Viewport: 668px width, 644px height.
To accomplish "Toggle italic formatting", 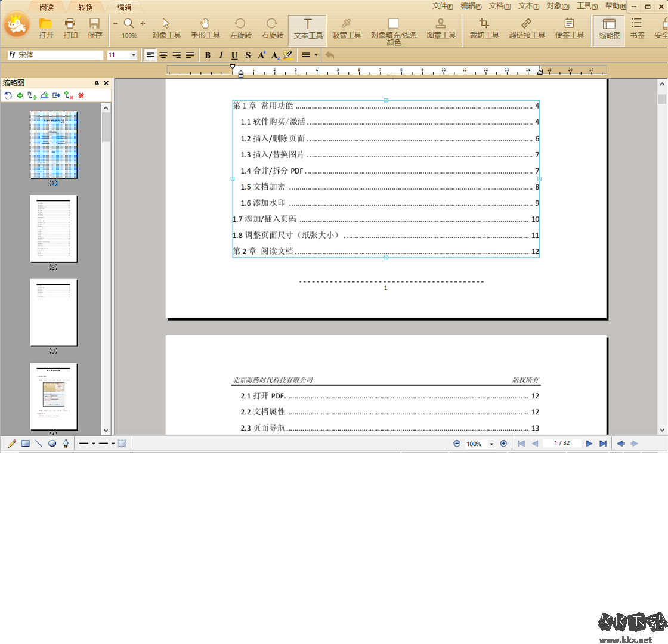I will coord(221,55).
